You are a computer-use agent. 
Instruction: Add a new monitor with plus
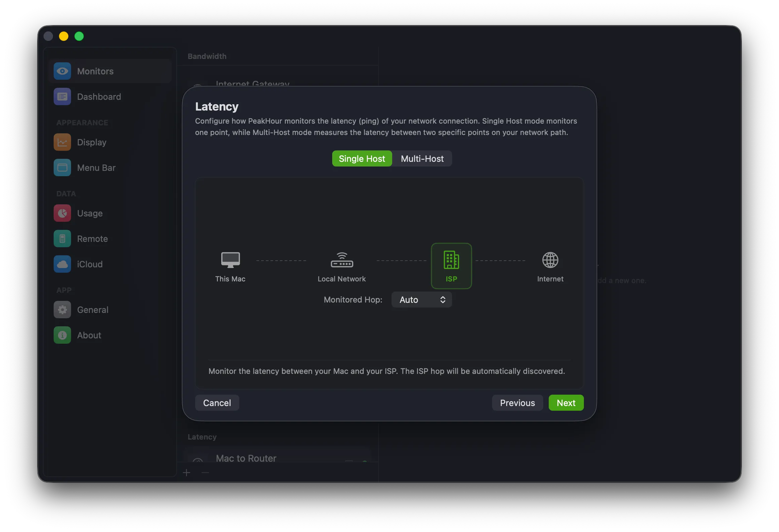[187, 473]
